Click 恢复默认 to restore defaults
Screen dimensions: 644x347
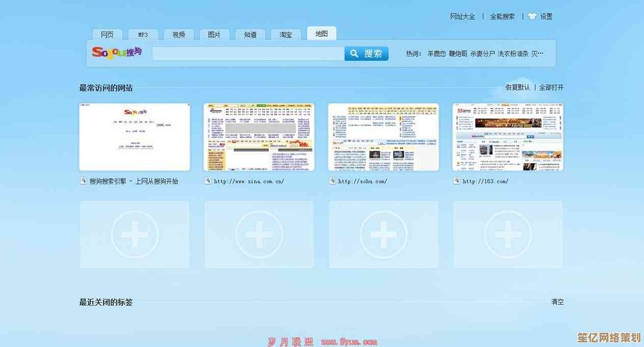(518, 87)
